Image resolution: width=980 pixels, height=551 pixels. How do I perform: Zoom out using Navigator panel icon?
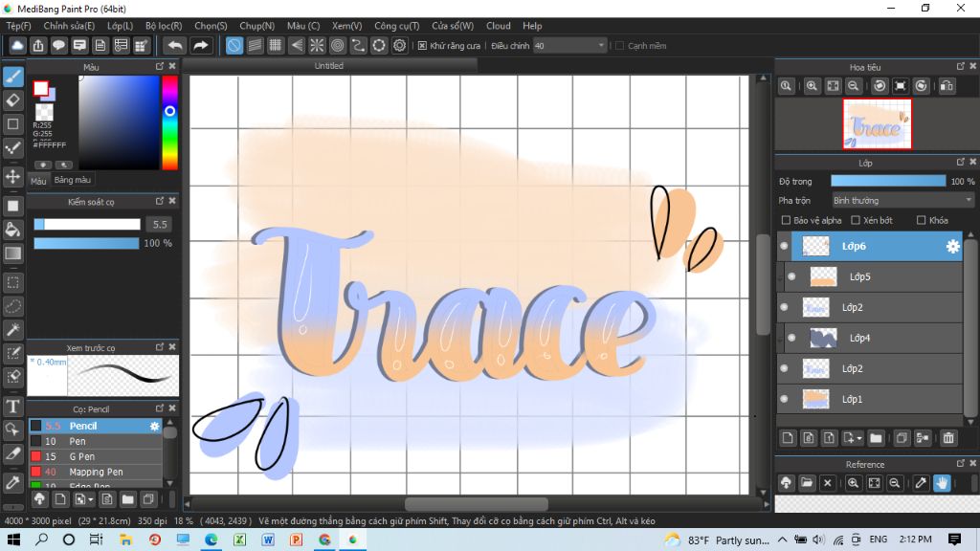click(x=853, y=85)
